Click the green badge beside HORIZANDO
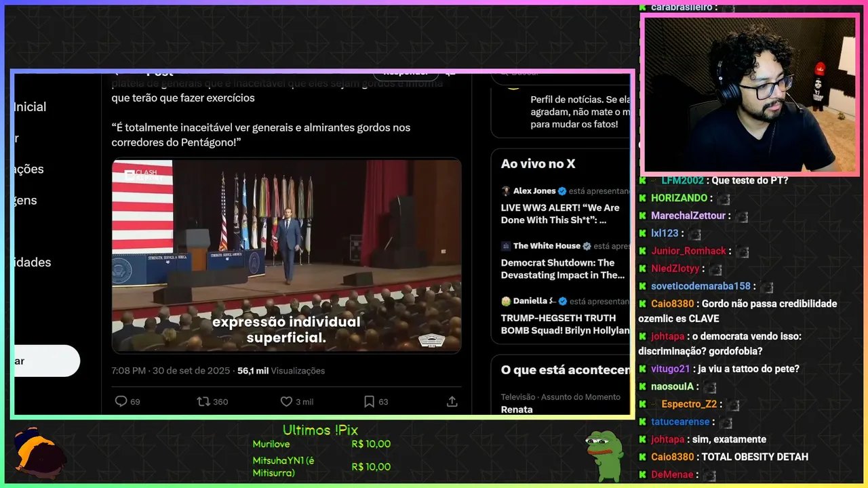The width and height of the screenshot is (868, 488). tap(643, 198)
